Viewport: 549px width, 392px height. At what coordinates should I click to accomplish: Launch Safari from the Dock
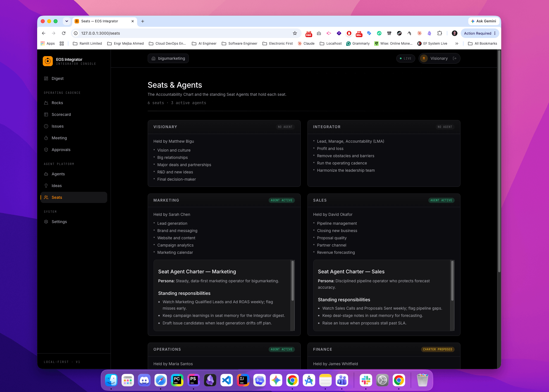click(161, 380)
